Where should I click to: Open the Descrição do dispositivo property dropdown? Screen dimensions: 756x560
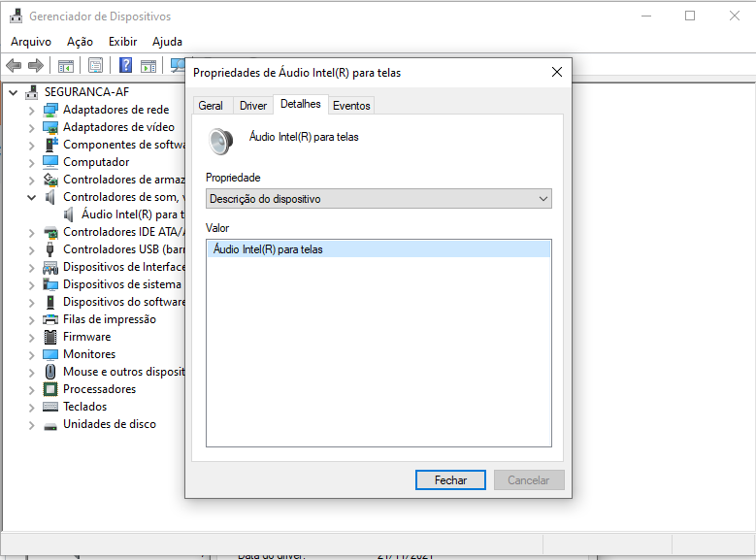(x=378, y=199)
